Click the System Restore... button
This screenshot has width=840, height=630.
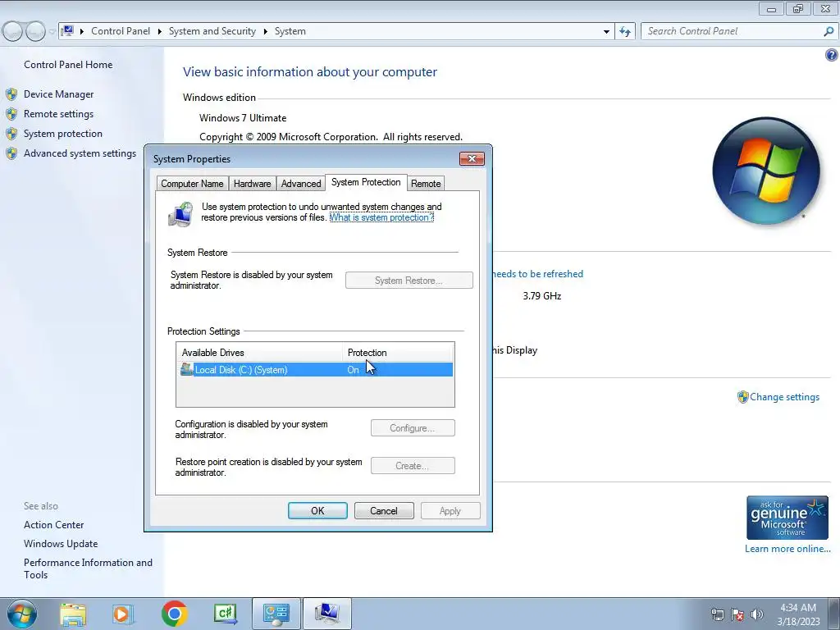click(x=409, y=281)
